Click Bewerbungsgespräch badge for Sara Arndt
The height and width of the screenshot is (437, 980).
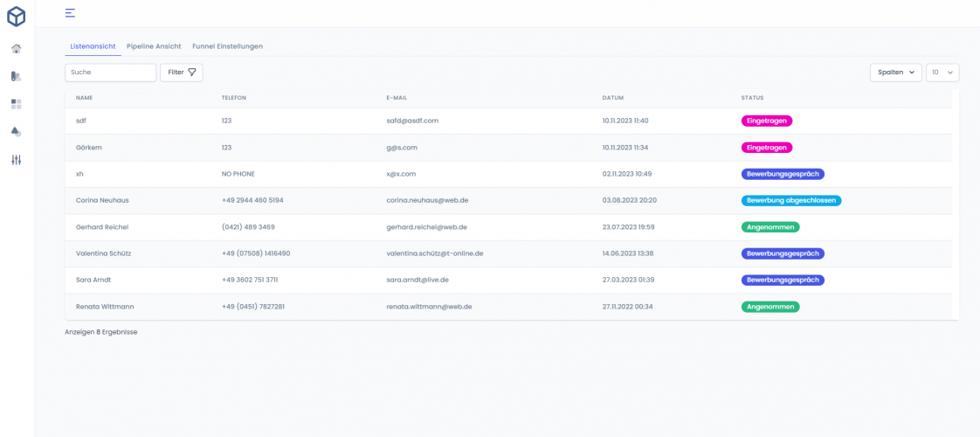(x=783, y=280)
